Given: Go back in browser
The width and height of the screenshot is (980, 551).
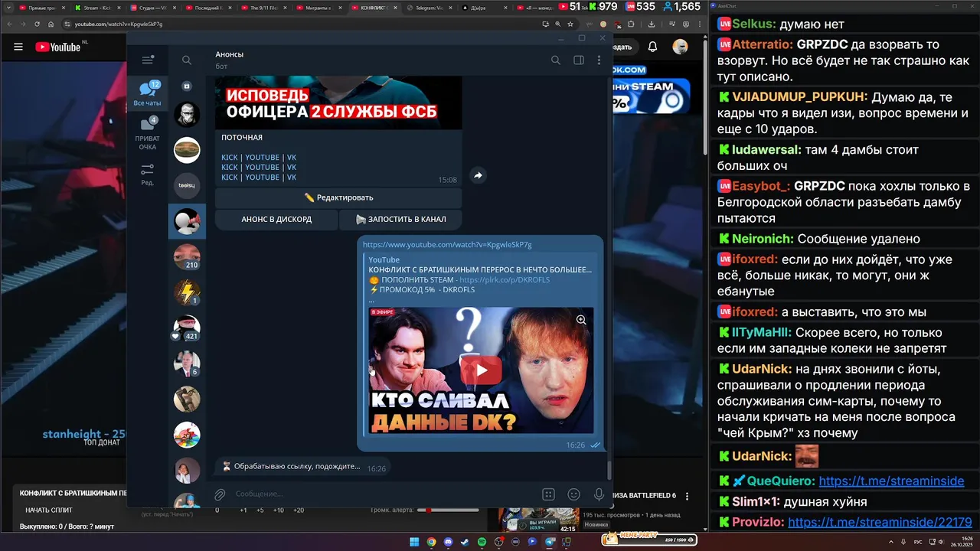Looking at the screenshot, I should 11,24.
